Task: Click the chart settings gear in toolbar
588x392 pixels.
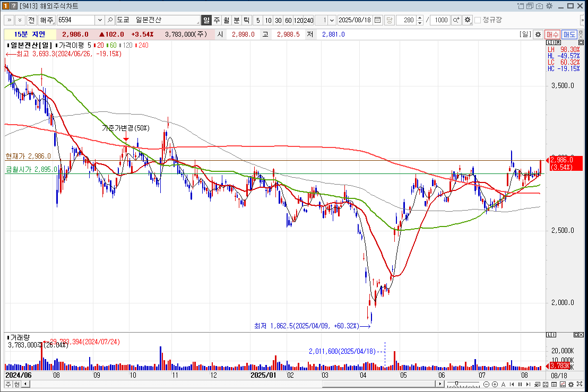Action: pyautogui.click(x=467, y=20)
